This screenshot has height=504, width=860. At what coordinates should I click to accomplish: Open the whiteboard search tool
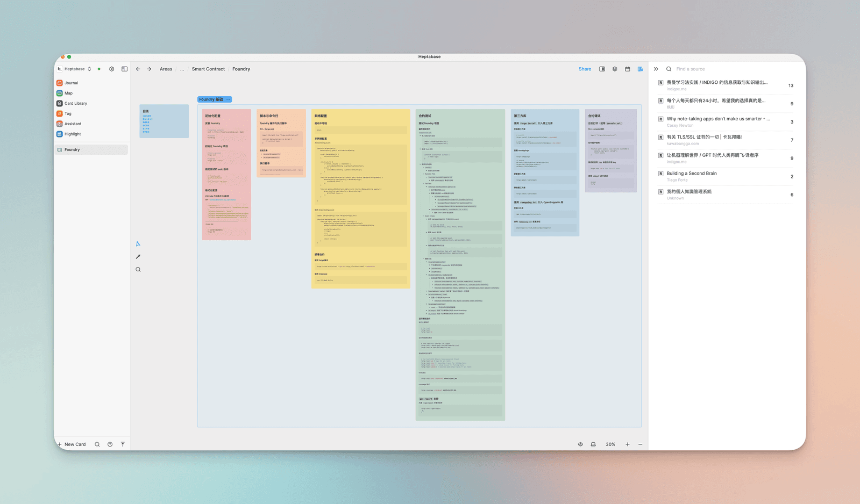tap(138, 270)
